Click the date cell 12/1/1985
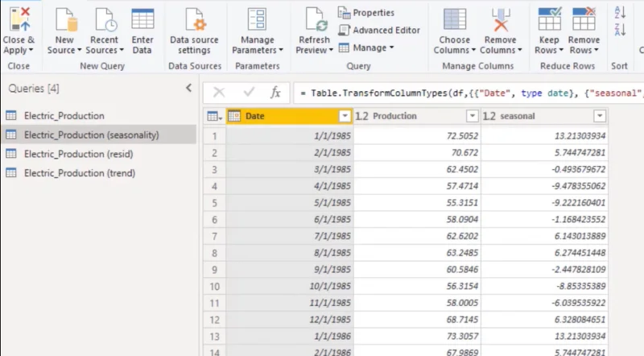The height and width of the screenshot is (356, 644). point(290,320)
